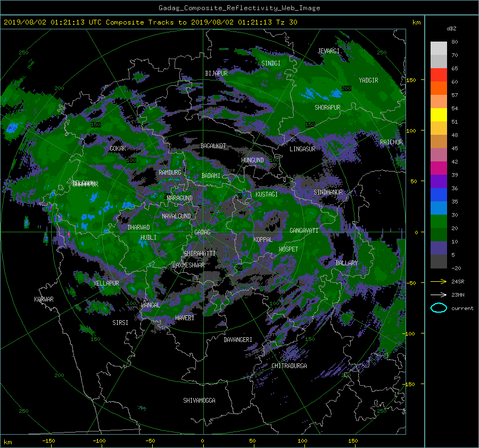479x448 pixels.
Task: Click the HOSPET city label
Action: coord(288,249)
